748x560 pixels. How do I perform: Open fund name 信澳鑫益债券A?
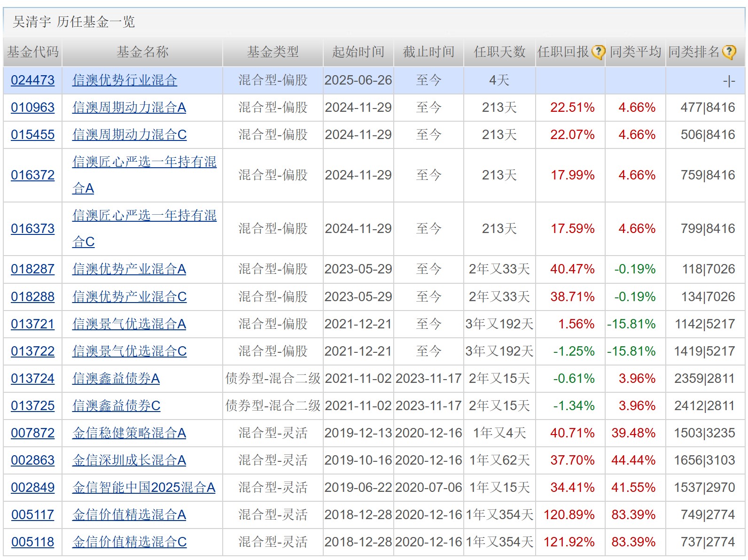(116, 379)
